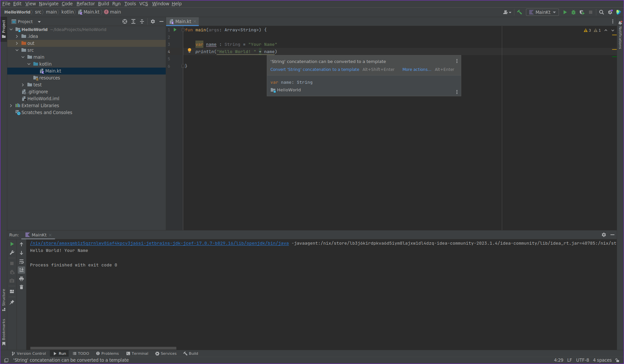The width and height of the screenshot is (624, 364).
Task: Run with coverage using the shield icon
Action: (582, 12)
